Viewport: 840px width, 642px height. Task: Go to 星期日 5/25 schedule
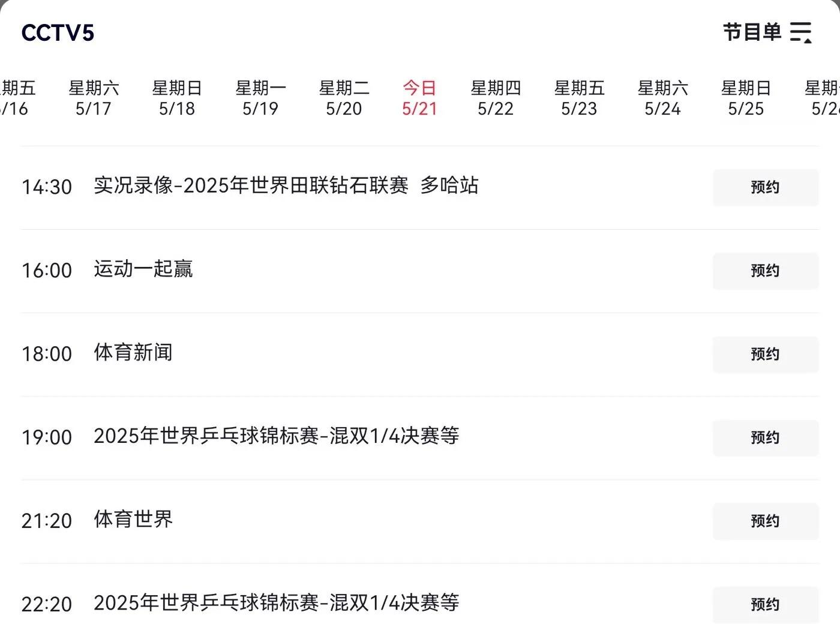746,98
